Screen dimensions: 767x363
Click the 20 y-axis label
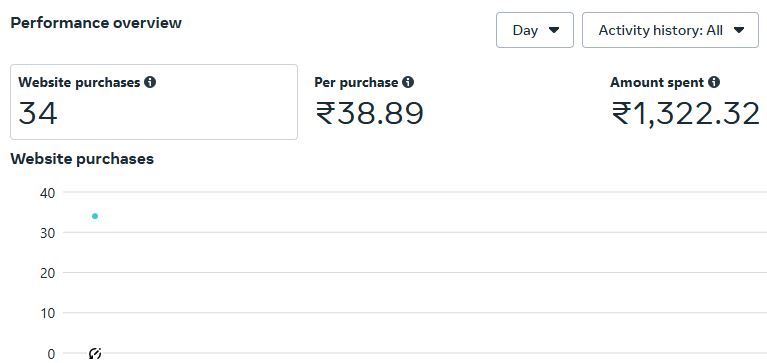point(47,273)
